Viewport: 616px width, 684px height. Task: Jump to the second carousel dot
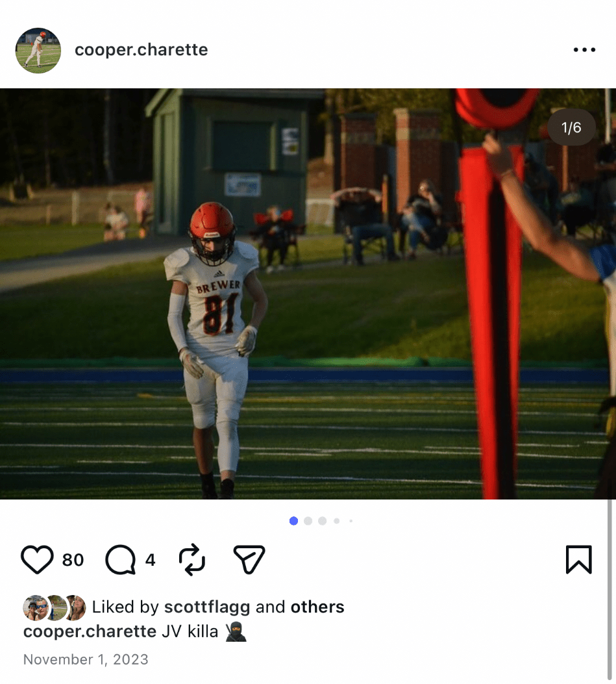coord(308,521)
